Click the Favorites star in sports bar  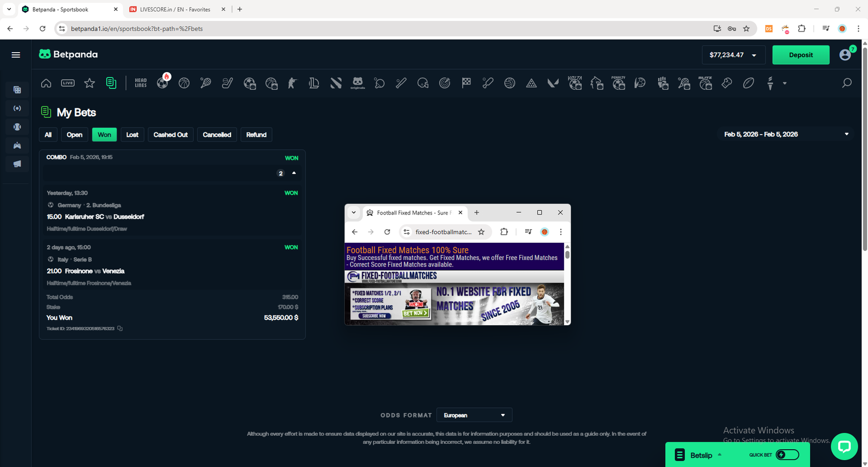tap(90, 83)
